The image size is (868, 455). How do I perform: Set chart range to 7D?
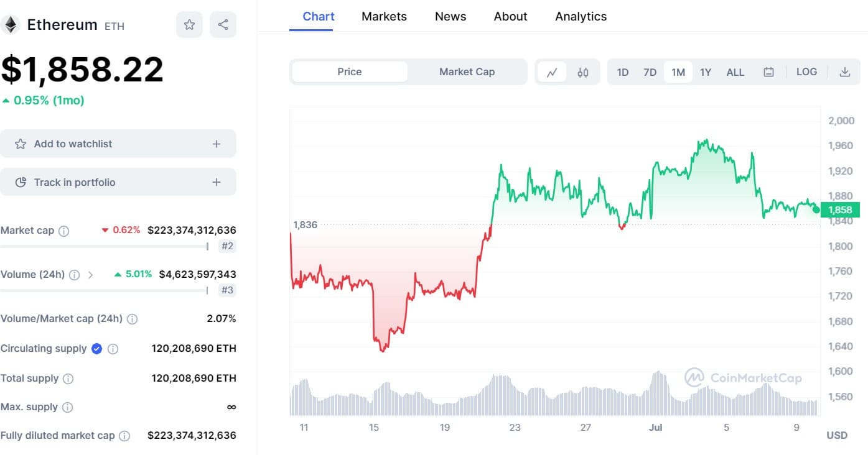(x=650, y=72)
